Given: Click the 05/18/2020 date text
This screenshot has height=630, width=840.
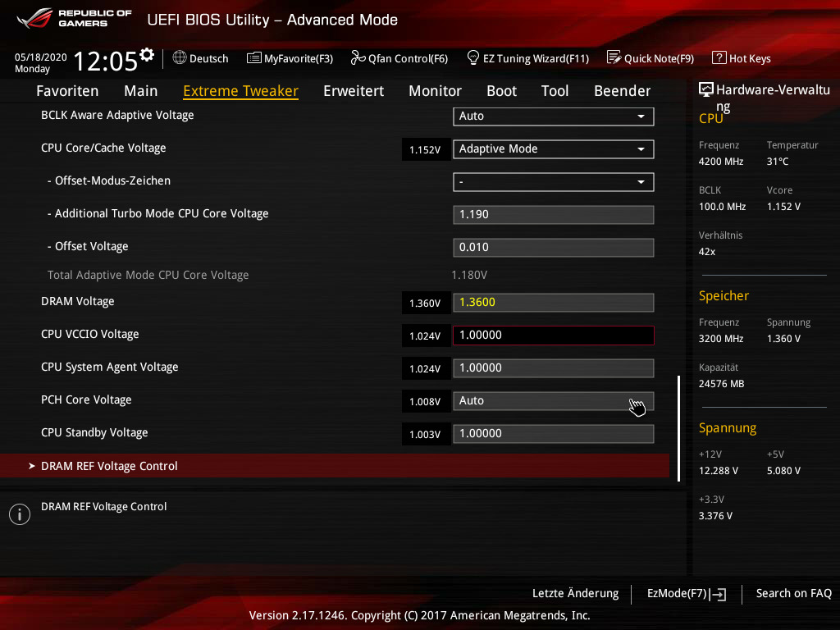Looking at the screenshot, I should tap(41, 57).
